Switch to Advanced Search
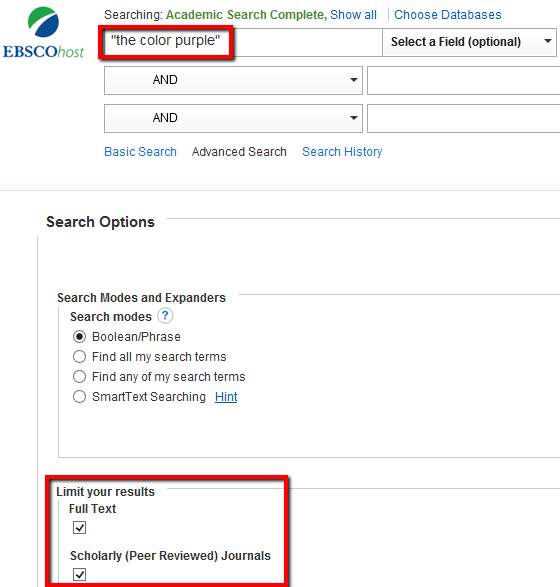Image resolution: width=560 pixels, height=587 pixels. (239, 152)
